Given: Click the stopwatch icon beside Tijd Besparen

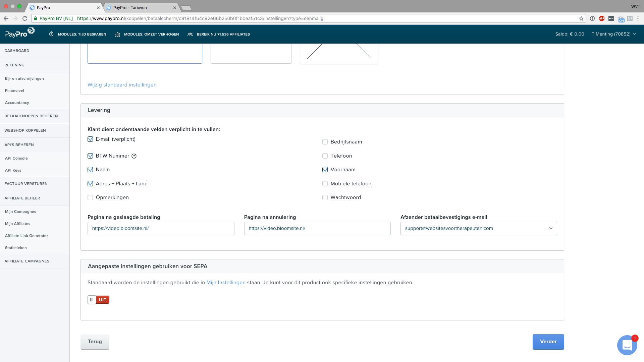Looking at the screenshot, I should coord(51,34).
